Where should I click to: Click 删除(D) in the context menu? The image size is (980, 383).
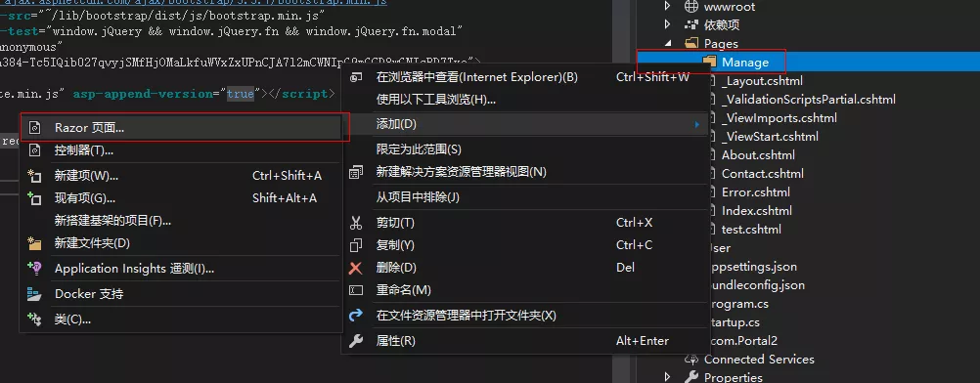click(x=525, y=268)
